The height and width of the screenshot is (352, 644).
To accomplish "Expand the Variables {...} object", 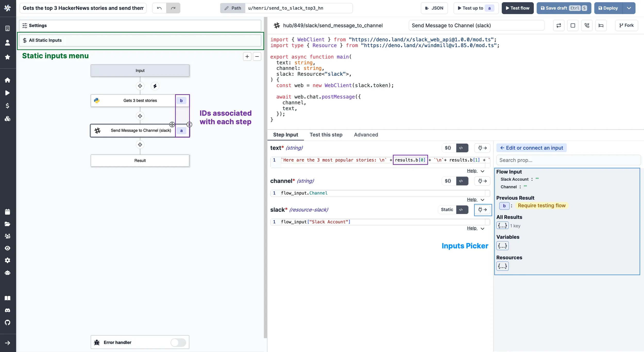I will coord(502,246).
